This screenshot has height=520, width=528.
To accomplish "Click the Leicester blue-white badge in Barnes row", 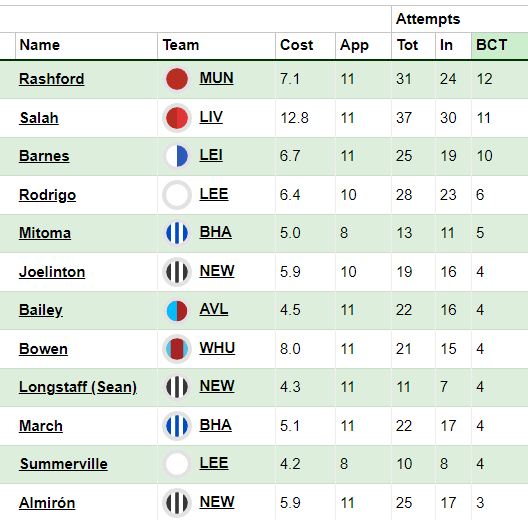I will pos(177,156).
